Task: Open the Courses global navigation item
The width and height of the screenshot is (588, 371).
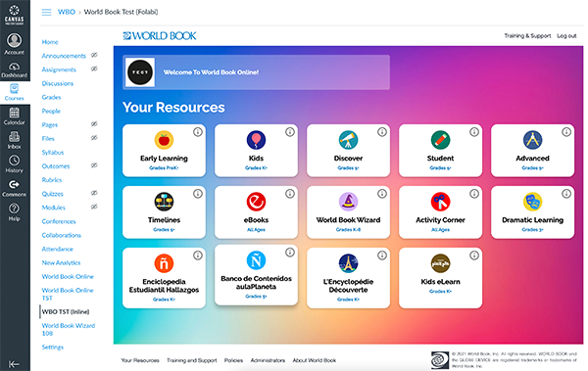Action: pyautogui.click(x=15, y=92)
